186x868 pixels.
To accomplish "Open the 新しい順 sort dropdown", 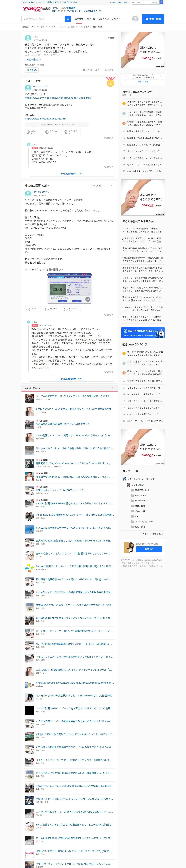I will [x=102, y=186].
